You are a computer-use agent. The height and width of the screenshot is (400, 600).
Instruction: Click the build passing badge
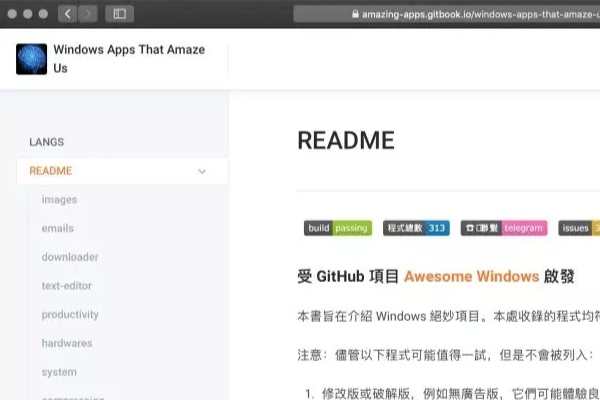click(x=338, y=228)
